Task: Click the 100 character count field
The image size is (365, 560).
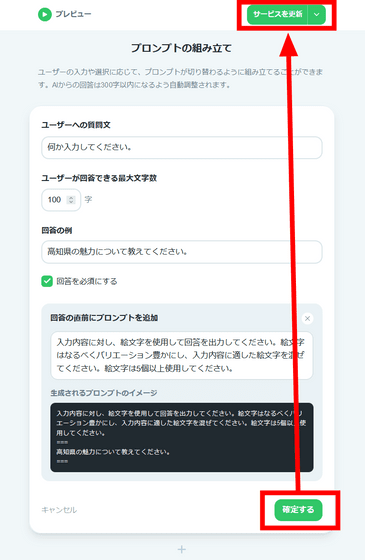Action: point(61,200)
